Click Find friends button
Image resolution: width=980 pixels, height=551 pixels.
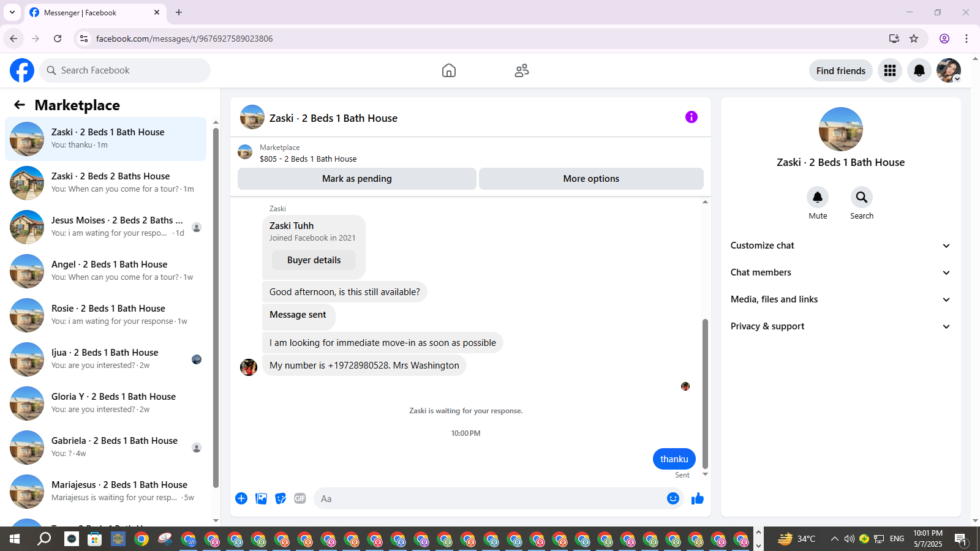tap(840, 70)
